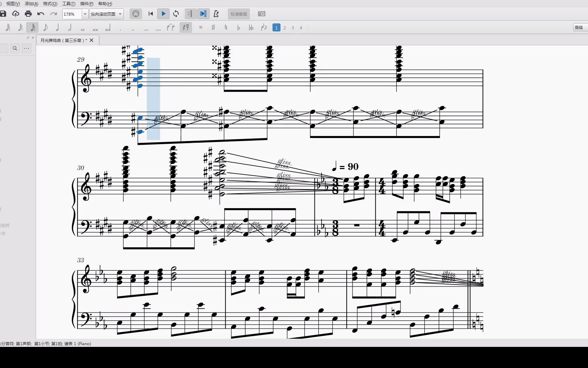Image resolution: width=588 pixels, height=368 pixels.
Task: Select voice 4
Action: 301,28
